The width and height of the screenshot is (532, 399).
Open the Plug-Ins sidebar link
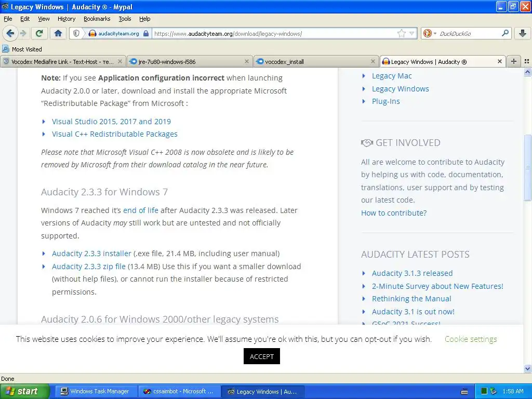click(386, 101)
